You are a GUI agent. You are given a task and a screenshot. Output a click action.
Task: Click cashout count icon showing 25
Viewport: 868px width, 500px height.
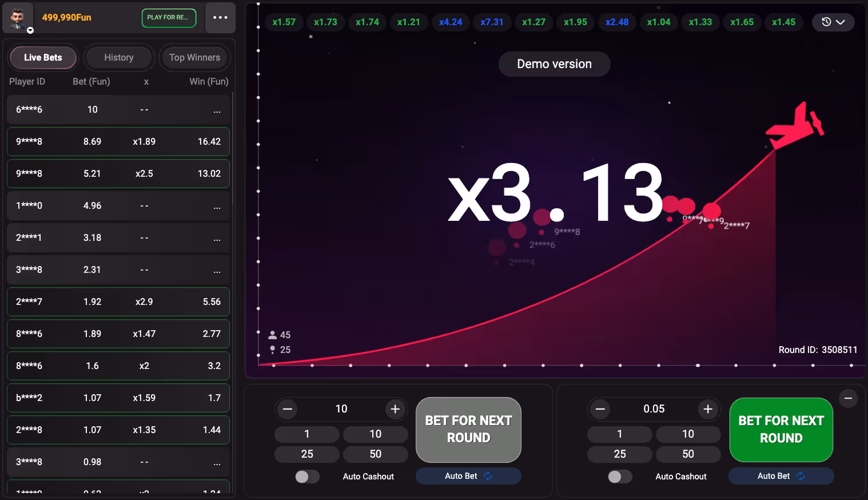coord(273,350)
